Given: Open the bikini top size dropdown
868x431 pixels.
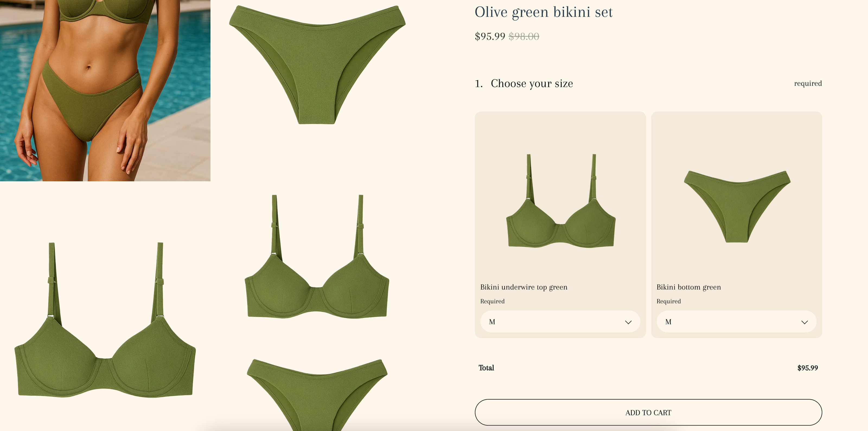Looking at the screenshot, I should [x=560, y=321].
